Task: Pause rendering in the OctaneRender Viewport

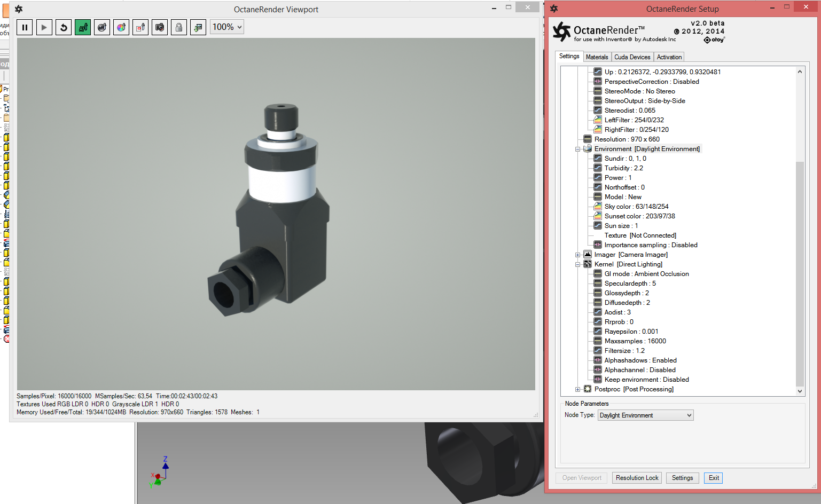Action: click(25, 27)
